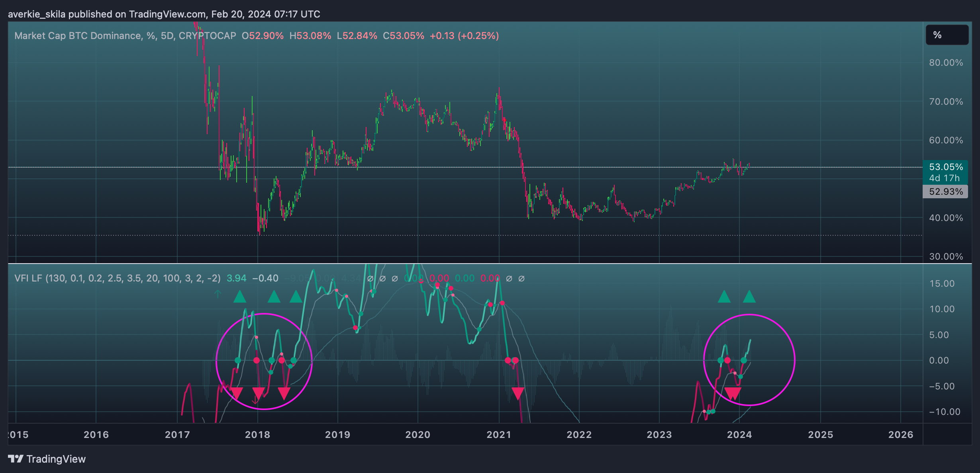Click the 2022 label on time axis

579,434
